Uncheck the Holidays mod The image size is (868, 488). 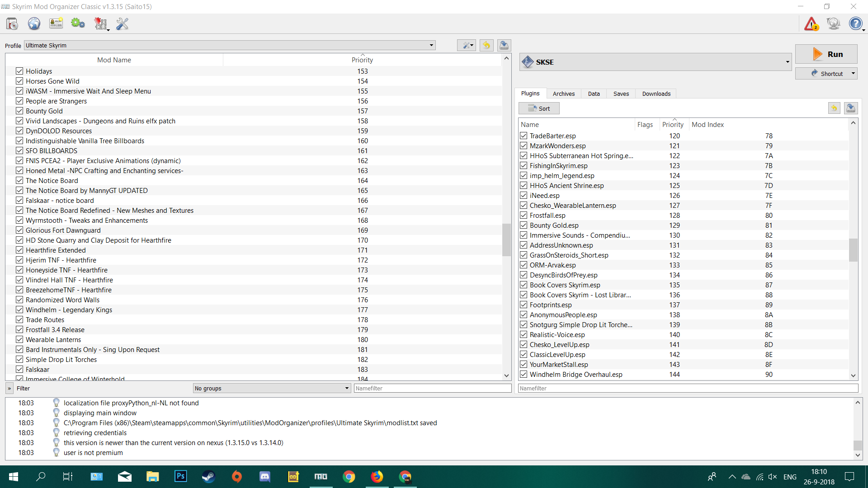tap(19, 71)
